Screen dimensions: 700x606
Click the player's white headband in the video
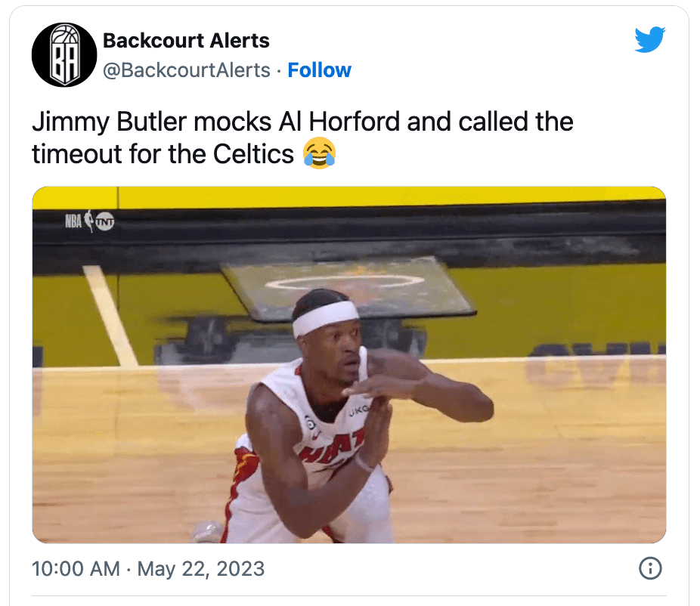pos(326,317)
